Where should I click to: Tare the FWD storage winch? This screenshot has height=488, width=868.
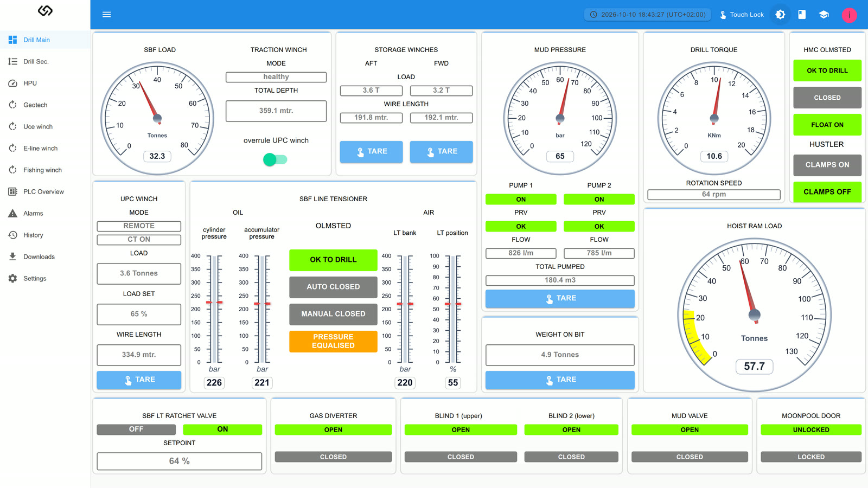point(441,152)
